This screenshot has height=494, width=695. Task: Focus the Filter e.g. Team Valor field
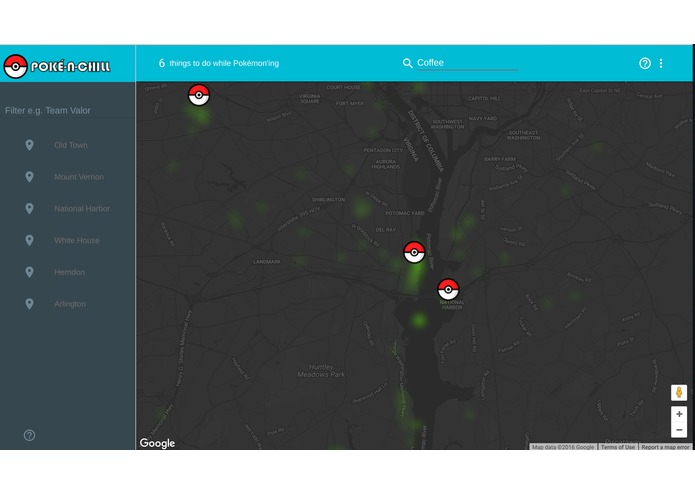coord(68,110)
